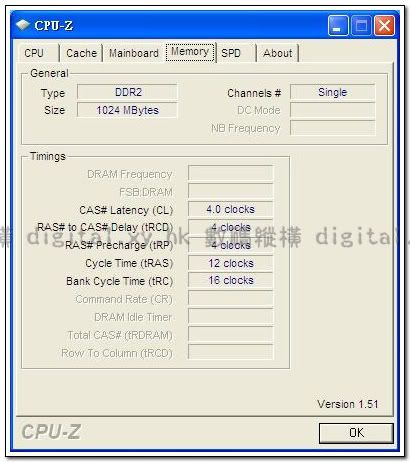Click the Memory tab

[190, 52]
